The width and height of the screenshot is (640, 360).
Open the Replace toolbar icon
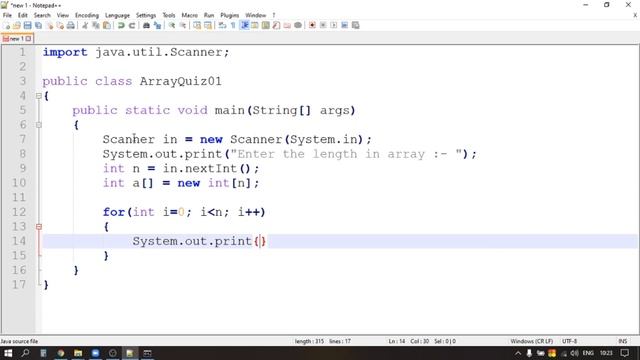tap(157, 25)
